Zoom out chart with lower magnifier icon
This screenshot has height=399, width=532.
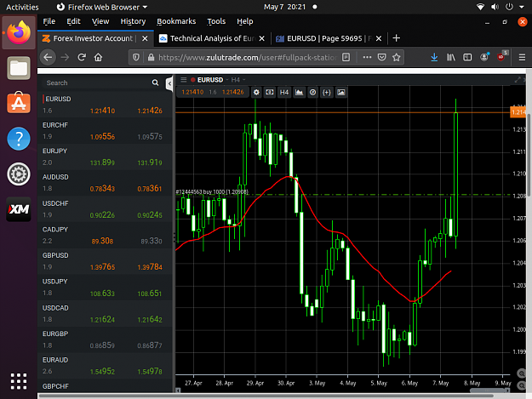point(521,385)
